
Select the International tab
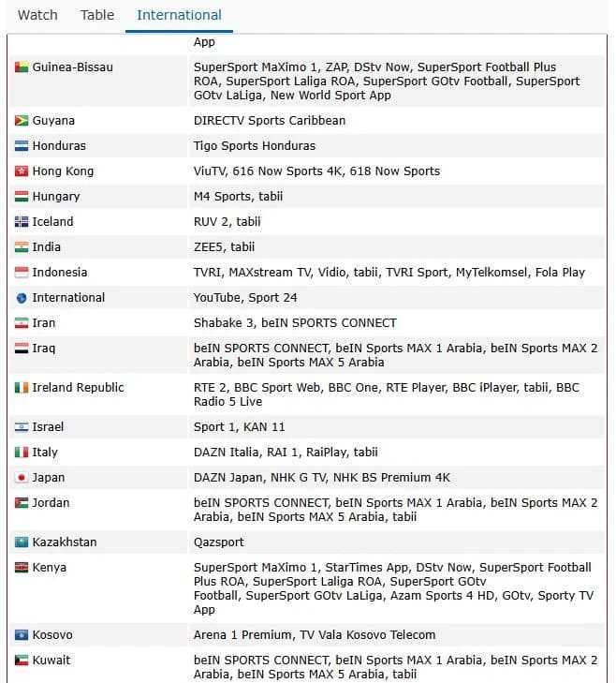[179, 15]
